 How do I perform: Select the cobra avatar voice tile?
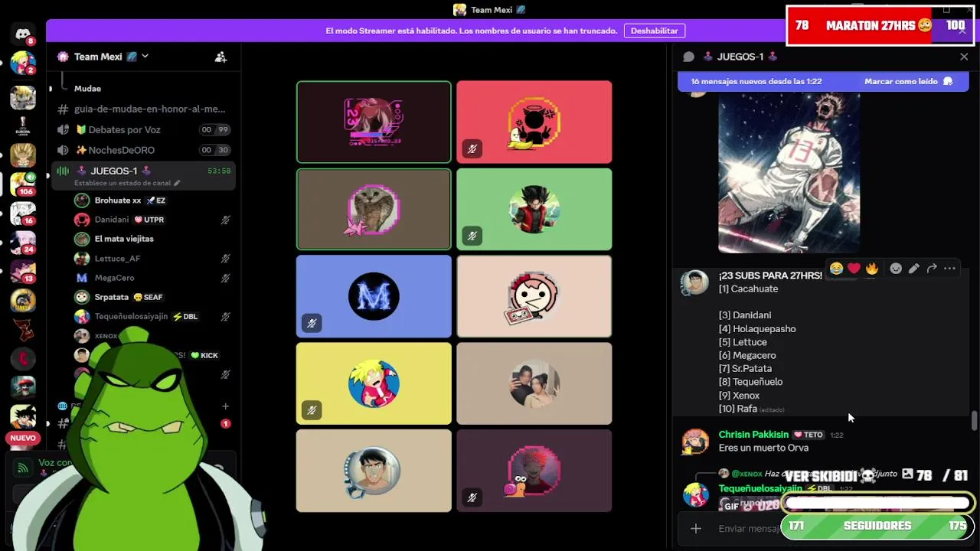tap(374, 209)
